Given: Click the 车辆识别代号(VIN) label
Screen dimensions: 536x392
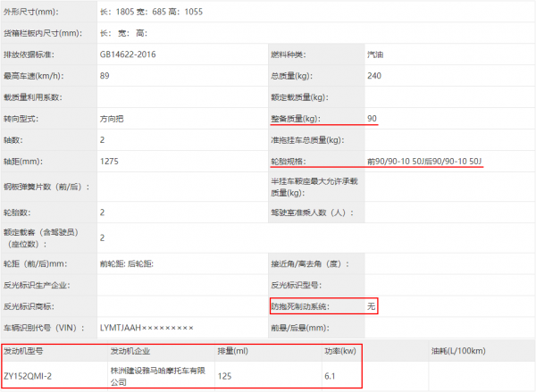Looking at the screenshot, I should (44, 328).
